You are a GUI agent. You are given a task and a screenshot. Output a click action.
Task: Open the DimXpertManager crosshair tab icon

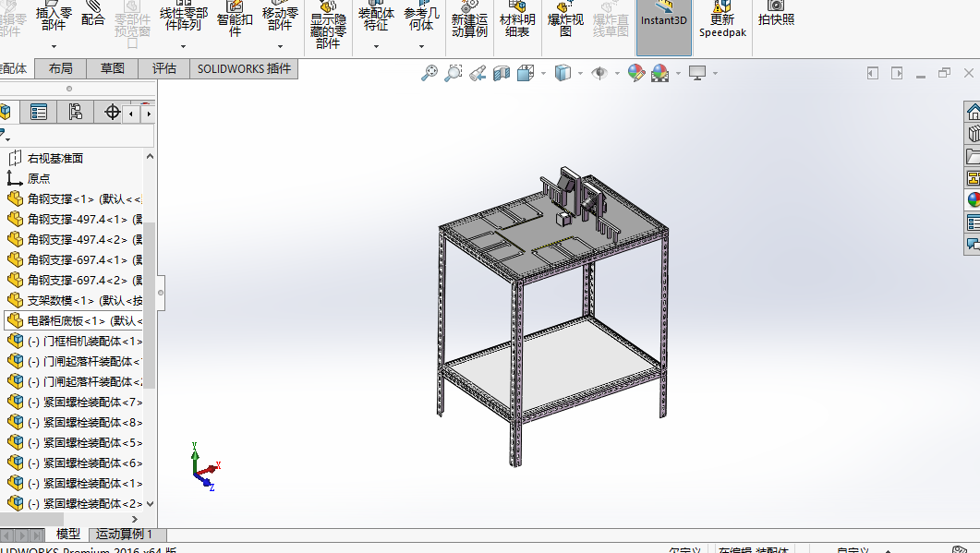pyautogui.click(x=113, y=113)
